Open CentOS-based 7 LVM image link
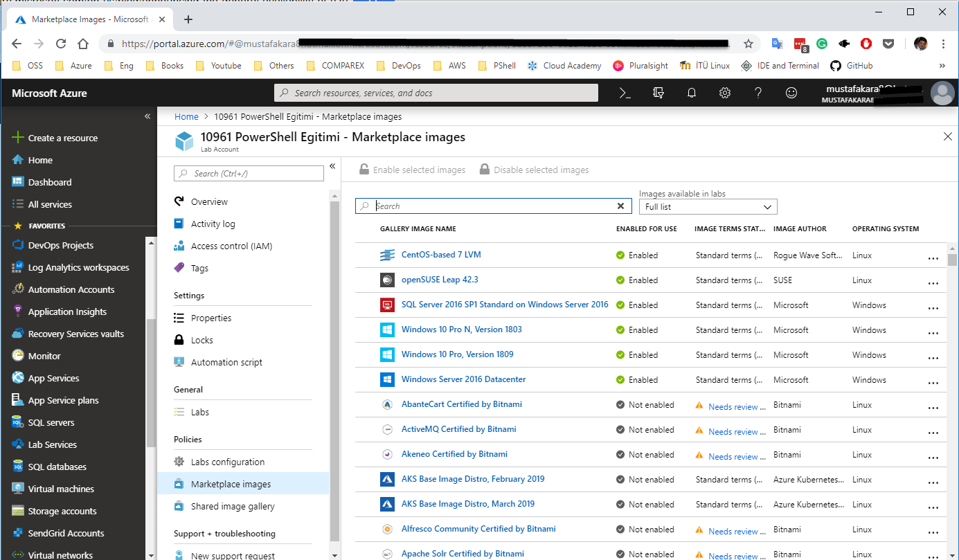The width and height of the screenshot is (959, 560). click(x=441, y=255)
